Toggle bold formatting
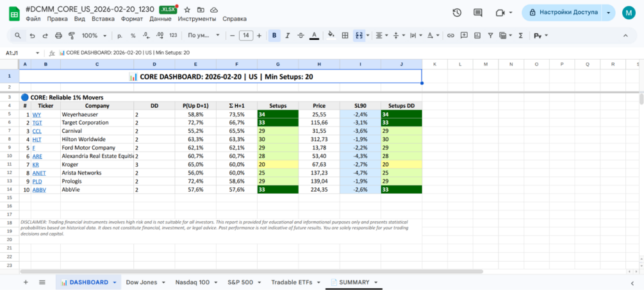The height and width of the screenshot is (290, 644). coord(274,36)
